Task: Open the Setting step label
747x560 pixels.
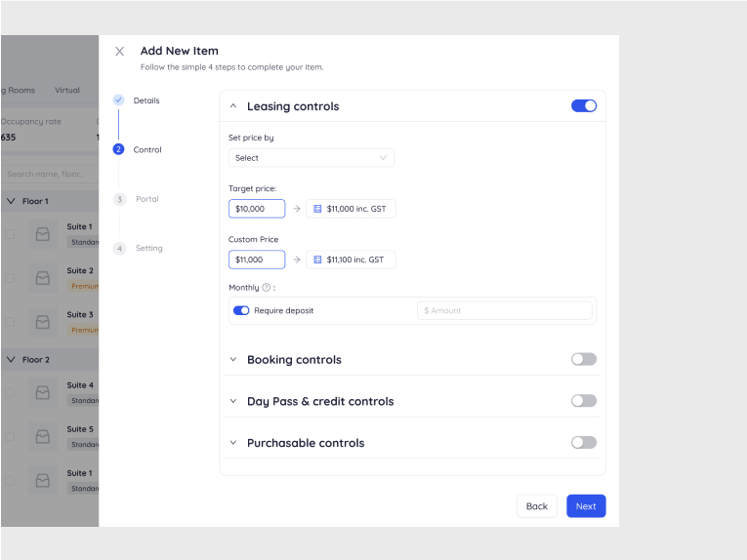Action: (x=149, y=249)
